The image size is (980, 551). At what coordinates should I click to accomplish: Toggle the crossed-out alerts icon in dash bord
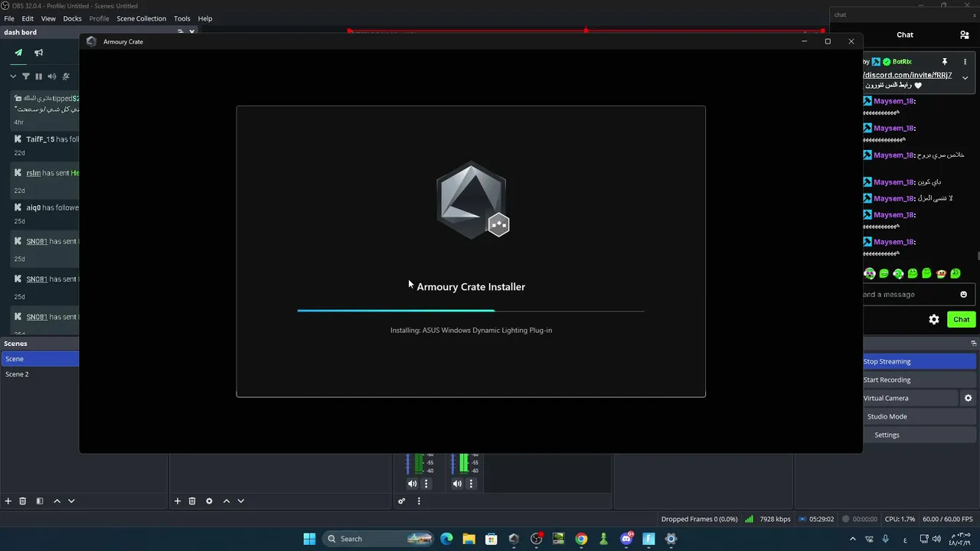(66, 77)
